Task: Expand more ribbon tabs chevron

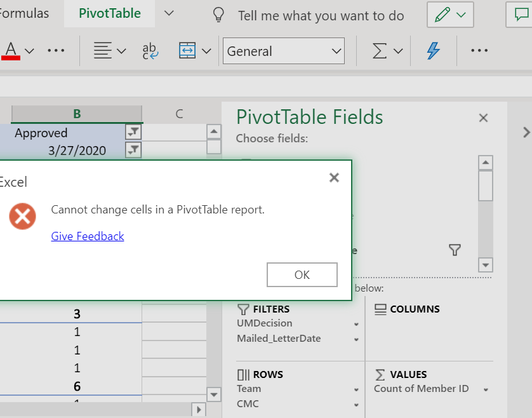Action: [x=169, y=13]
